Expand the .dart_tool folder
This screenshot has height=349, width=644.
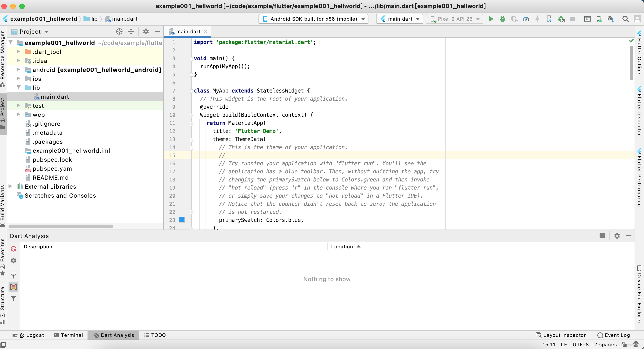click(18, 51)
